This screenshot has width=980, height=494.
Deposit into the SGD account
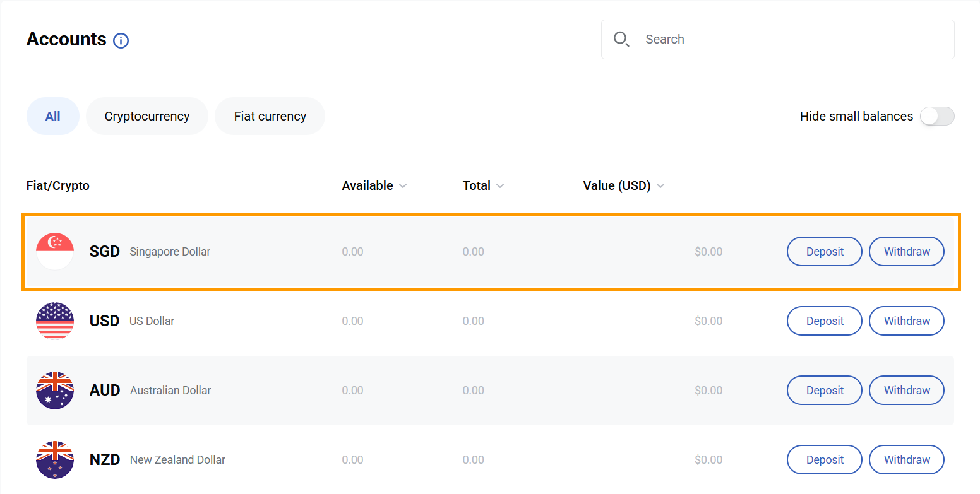coord(824,252)
